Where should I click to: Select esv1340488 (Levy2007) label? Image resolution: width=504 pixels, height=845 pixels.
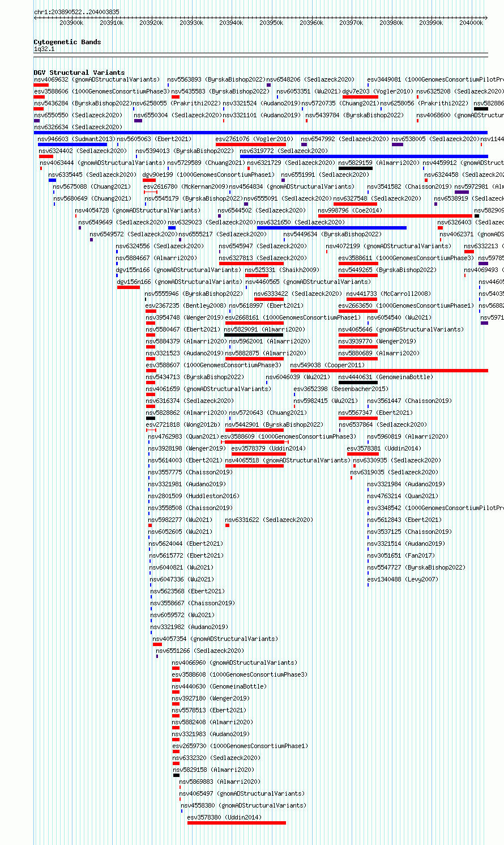[x=403, y=579]
